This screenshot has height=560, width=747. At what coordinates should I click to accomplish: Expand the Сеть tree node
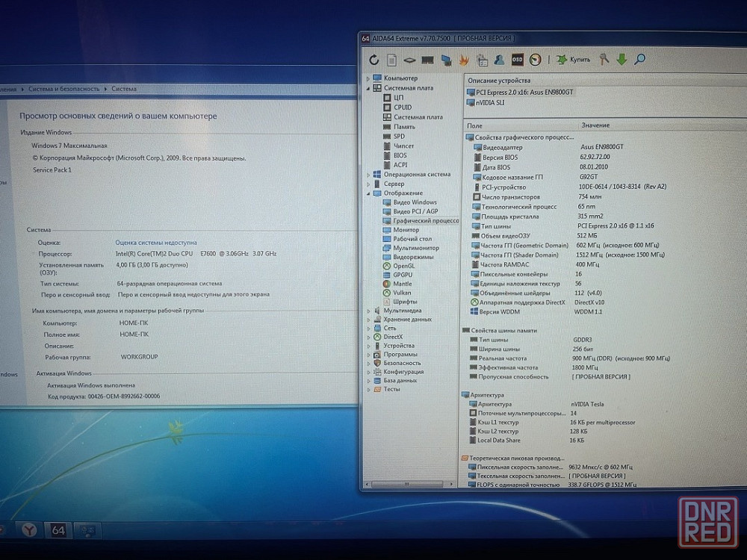pyautogui.click(x=368, y=328)
